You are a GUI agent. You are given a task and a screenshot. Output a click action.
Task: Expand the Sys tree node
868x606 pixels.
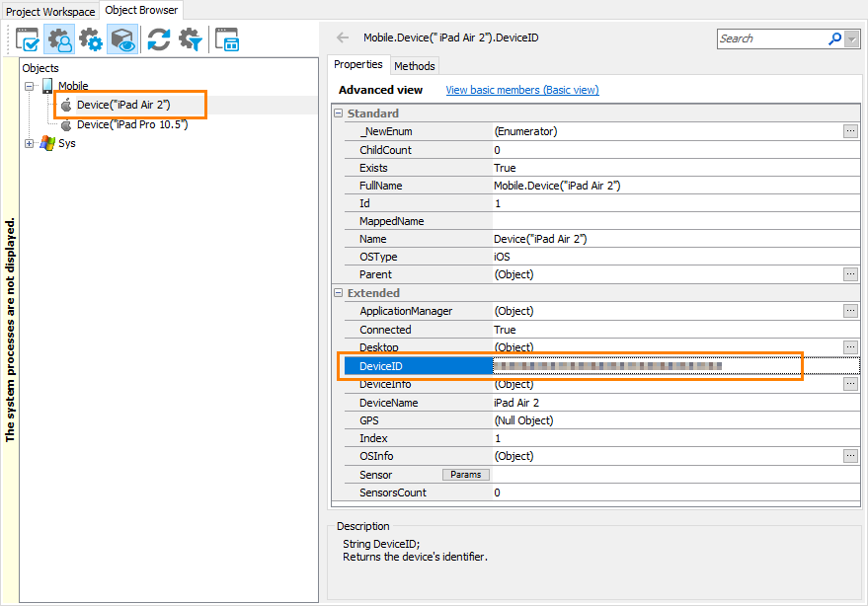tap(30, 143)
